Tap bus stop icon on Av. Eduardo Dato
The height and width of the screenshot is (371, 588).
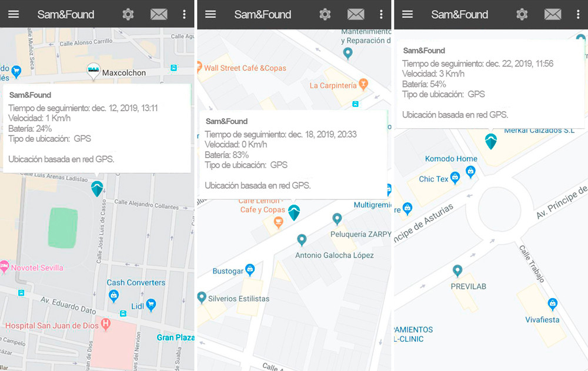pos(123,313)
